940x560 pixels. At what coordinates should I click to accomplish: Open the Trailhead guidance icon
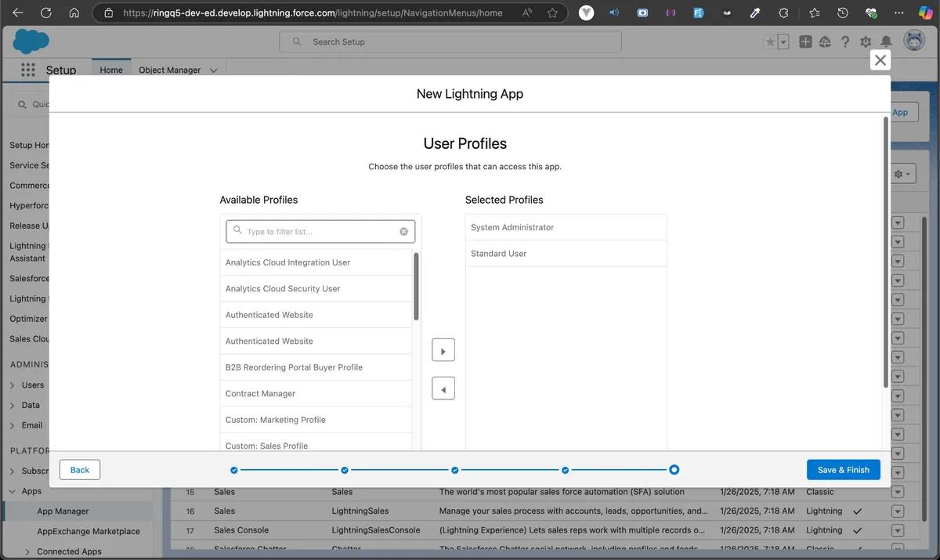tap(825, 42)
